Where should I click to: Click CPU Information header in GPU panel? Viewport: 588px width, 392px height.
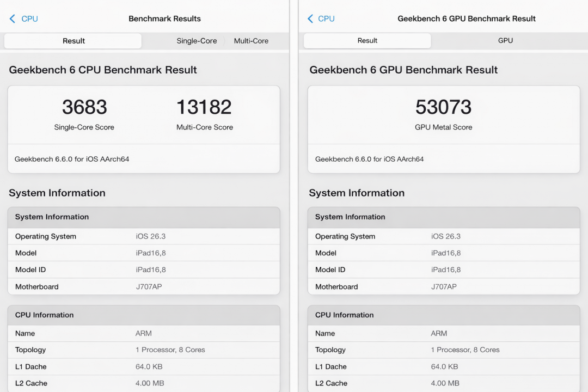[x=444, y=315]
